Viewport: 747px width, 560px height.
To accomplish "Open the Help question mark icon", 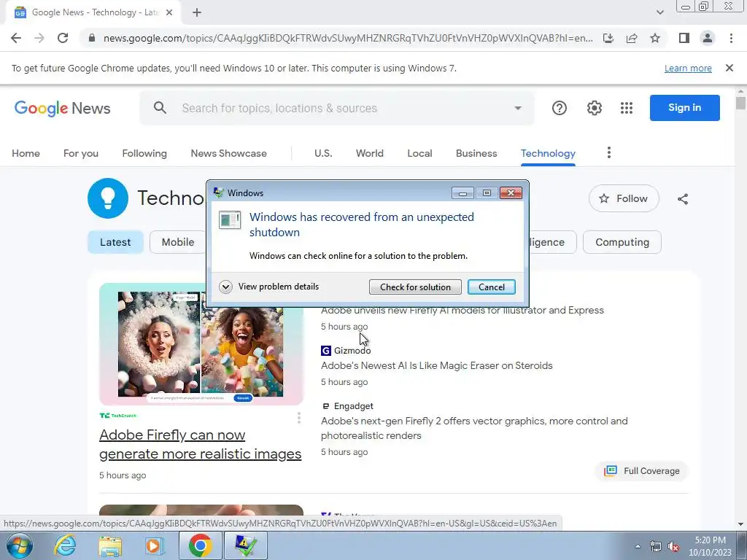I will [560, 108].
